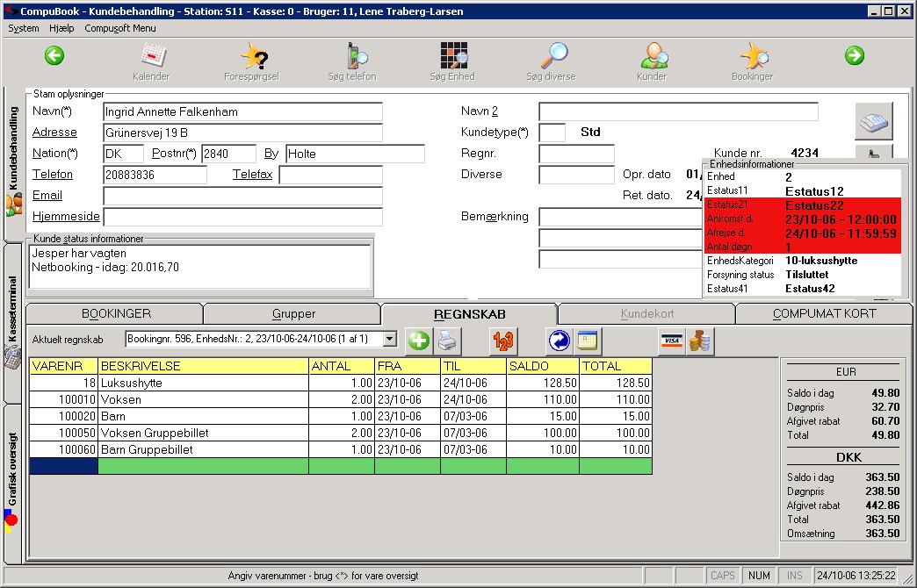The image size is (917, 588).
Task: Click the Email label link
Action: (47, 195)
